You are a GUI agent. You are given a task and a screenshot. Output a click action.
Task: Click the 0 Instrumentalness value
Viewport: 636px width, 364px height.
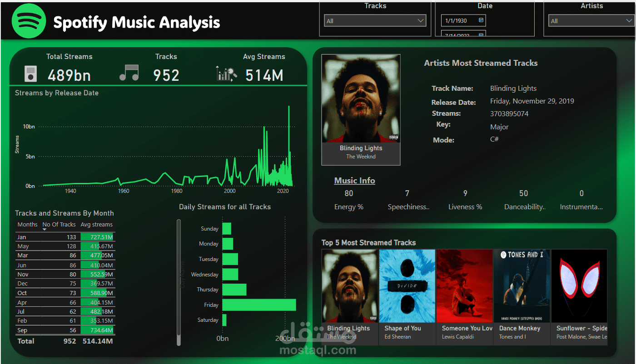pos(581,193)
